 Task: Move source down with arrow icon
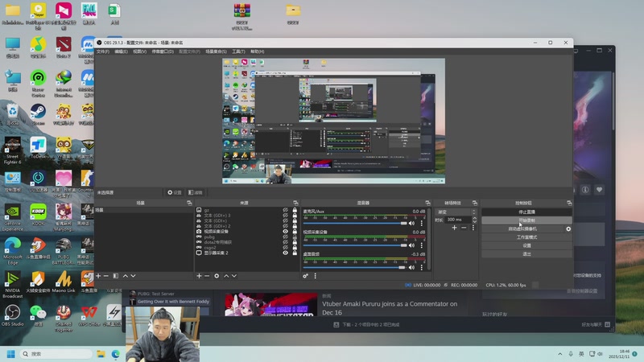coord(234,276)
